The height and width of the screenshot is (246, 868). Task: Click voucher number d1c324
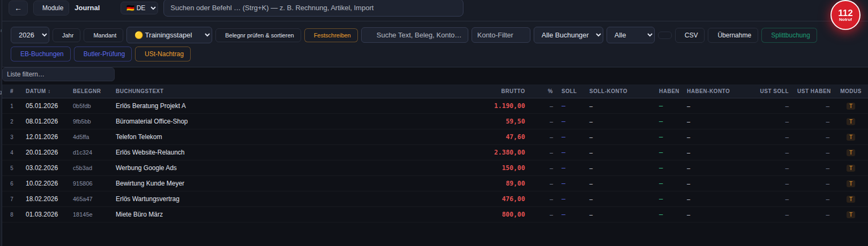82,152
